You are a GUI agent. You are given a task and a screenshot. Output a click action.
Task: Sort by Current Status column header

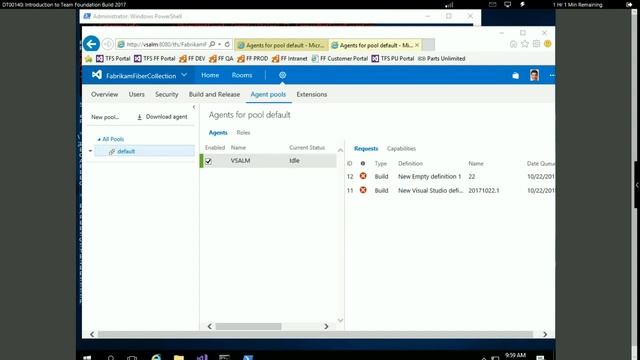click(x=307, y=148)
